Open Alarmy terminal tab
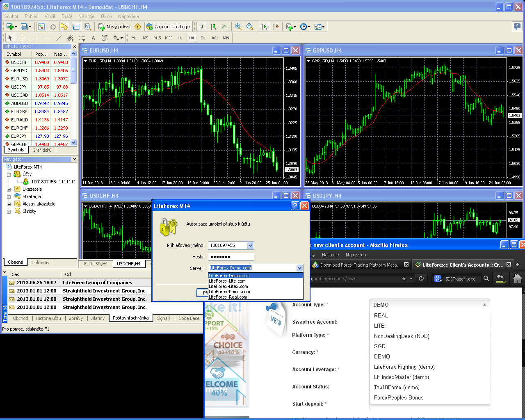The width and height of the screenshot is (525, 420). (x=98, y=318)
